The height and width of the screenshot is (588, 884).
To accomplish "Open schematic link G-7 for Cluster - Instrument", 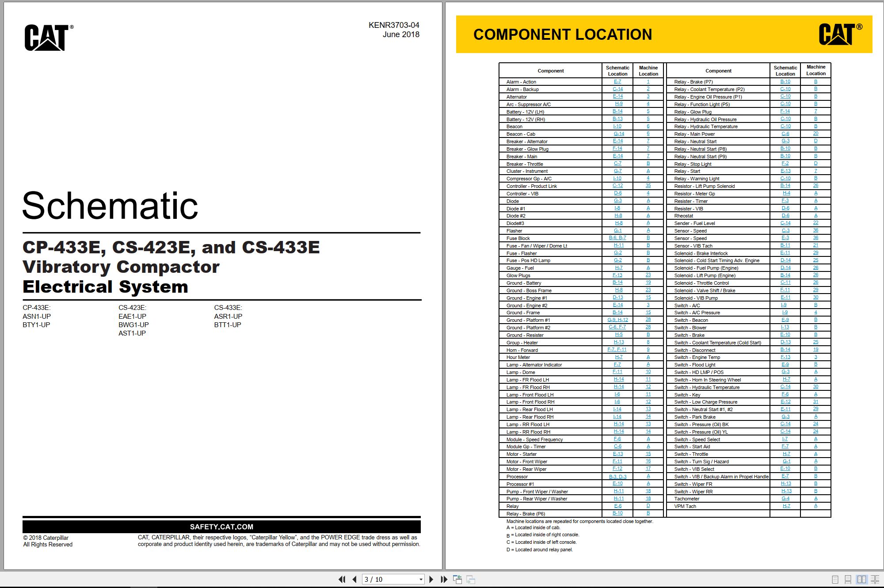I will pyautogui.click(x=617, y=171).
